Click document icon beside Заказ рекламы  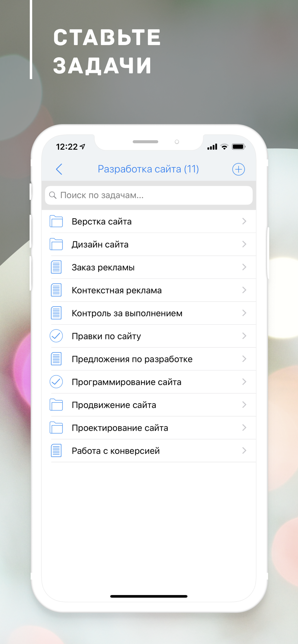tap(56, 267)
